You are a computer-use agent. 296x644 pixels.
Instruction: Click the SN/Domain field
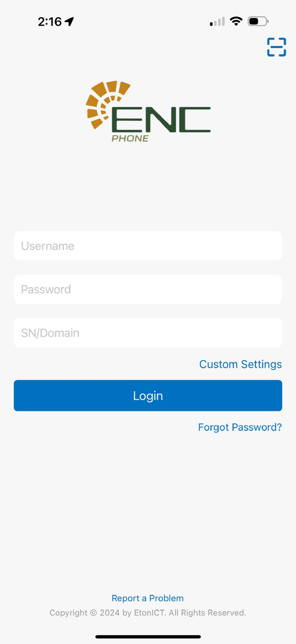pyautogui.click(x=148, y=333)
